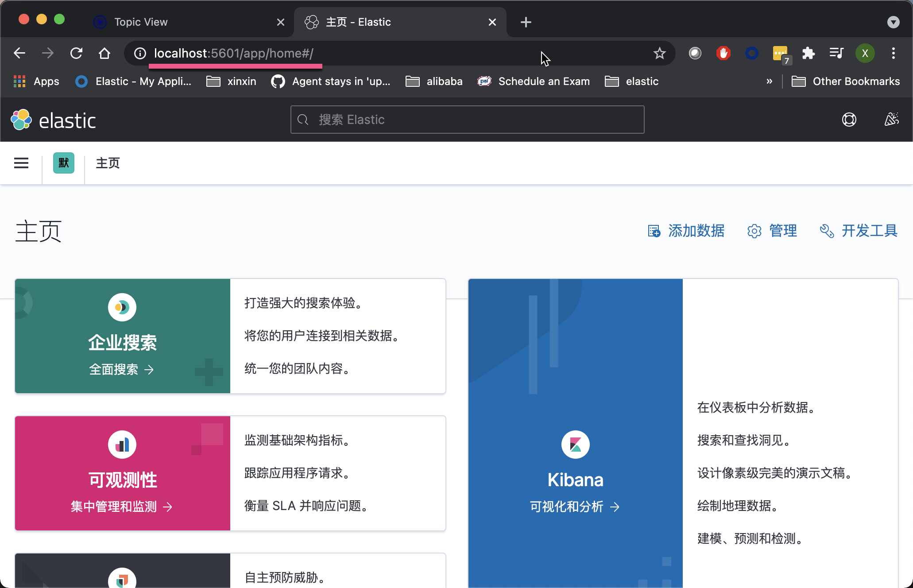Click the Elastic logo in header
The height and width of the screenshot is (588, 913).
[53, 120]
